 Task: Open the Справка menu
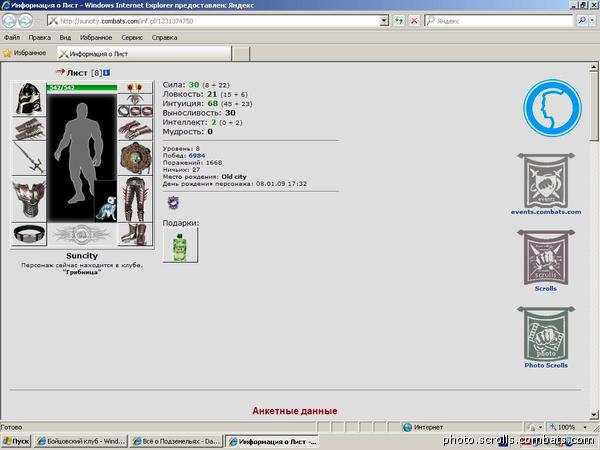click(165, 38)
